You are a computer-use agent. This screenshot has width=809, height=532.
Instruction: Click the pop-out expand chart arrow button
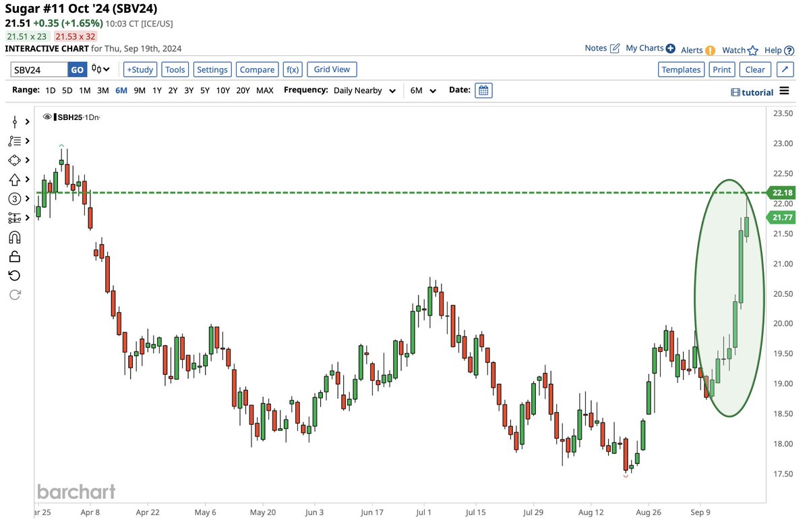pos(785,69)
